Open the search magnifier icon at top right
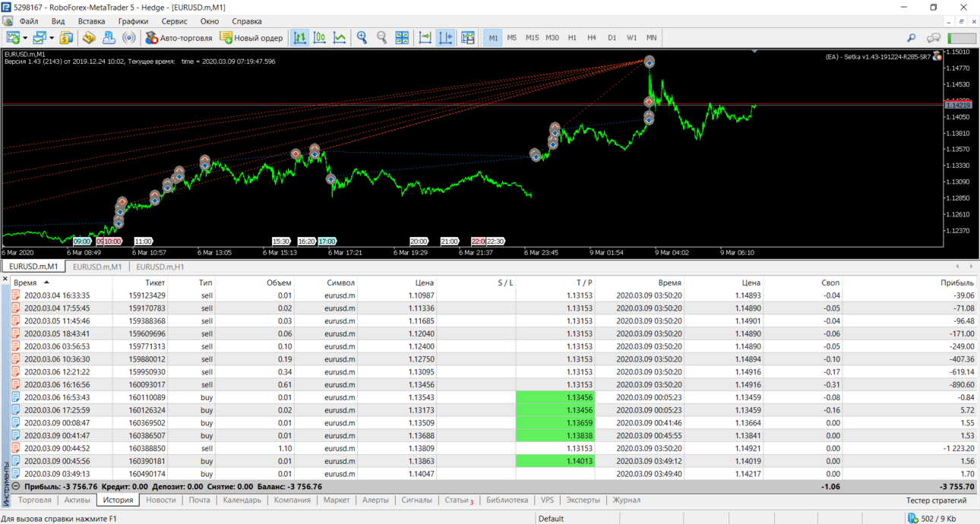 (912, 37)
